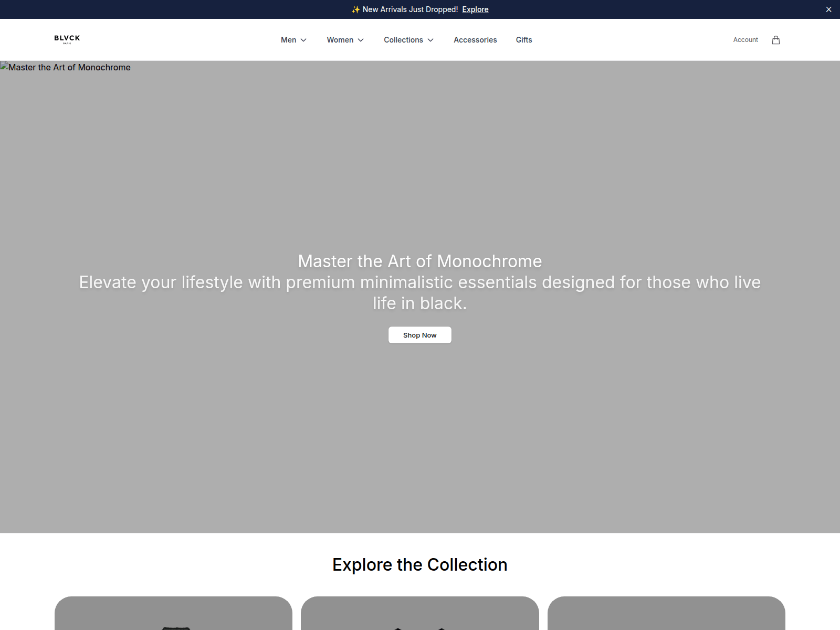Image resolution: width=840 pixels, height=630 pixels.
Task: Expand the Women dropdown menu
Action: (345, 40)
